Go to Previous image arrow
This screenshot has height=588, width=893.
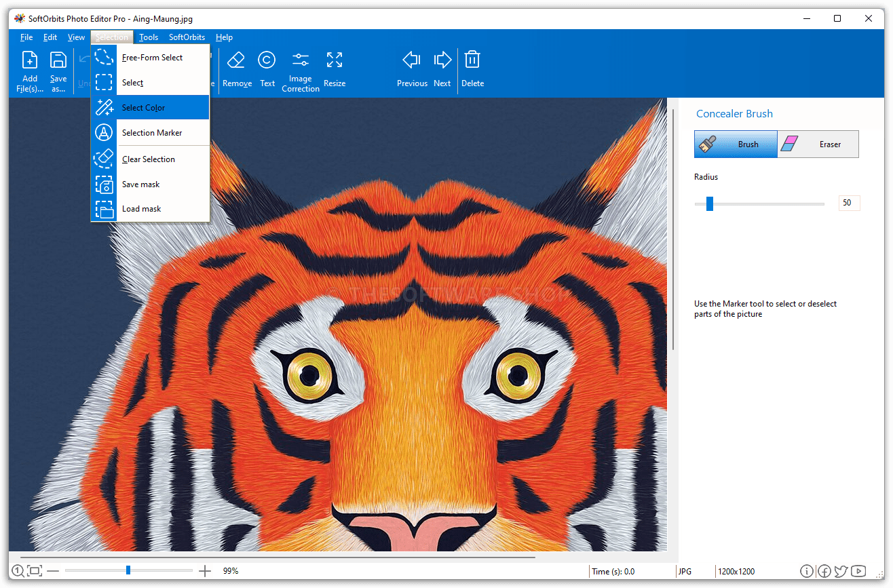pyautogui.click(x=412, y=60)
